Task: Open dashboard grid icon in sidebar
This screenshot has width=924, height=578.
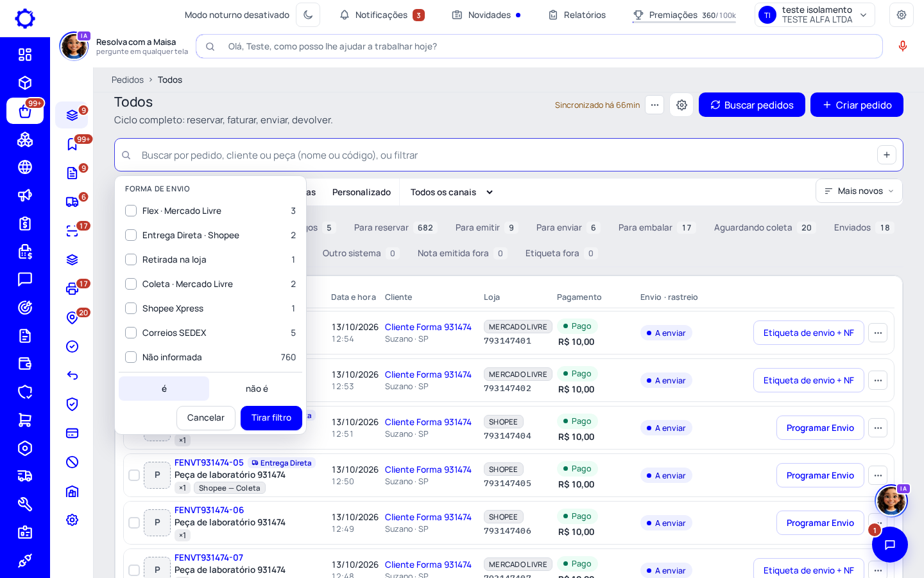Action: (x=25, y=55)
